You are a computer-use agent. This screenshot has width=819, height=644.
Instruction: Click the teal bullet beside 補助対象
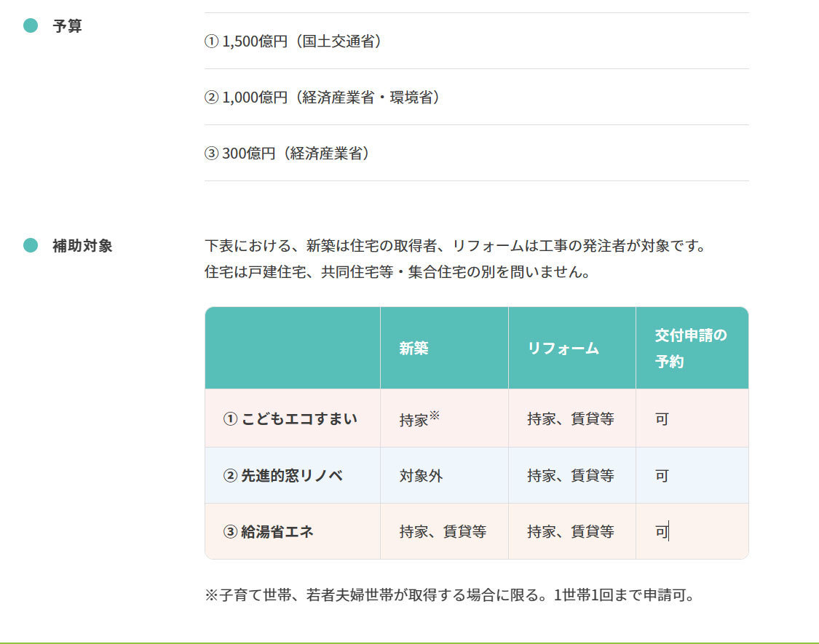(x=31, y=245)
